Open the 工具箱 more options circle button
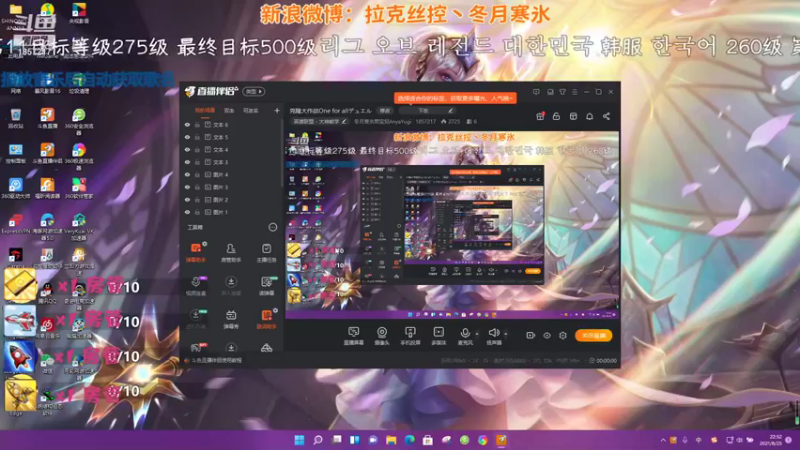Viewport: 800px width, 450px height. tap(273, 227)
